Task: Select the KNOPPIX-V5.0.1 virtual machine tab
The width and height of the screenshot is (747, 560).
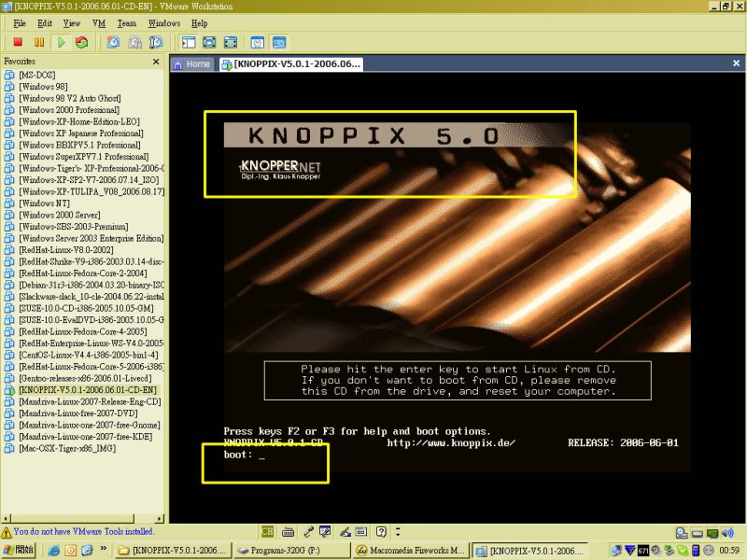Action: 291,63
